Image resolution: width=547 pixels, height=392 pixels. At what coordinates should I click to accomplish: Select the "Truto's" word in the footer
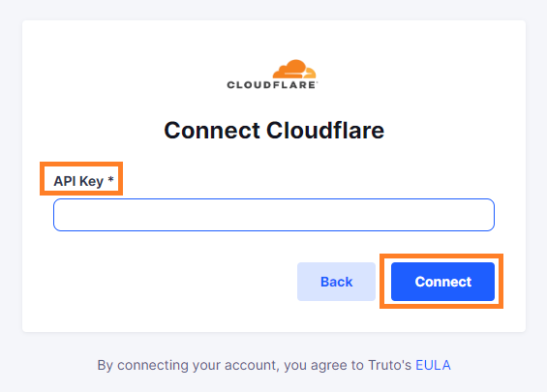(389, 365)
